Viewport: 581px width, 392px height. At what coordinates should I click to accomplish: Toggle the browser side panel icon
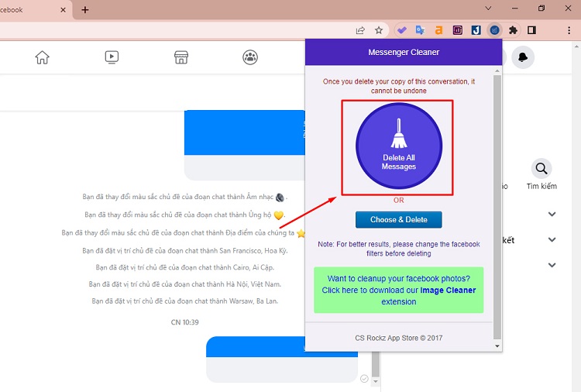click(531, 30)
